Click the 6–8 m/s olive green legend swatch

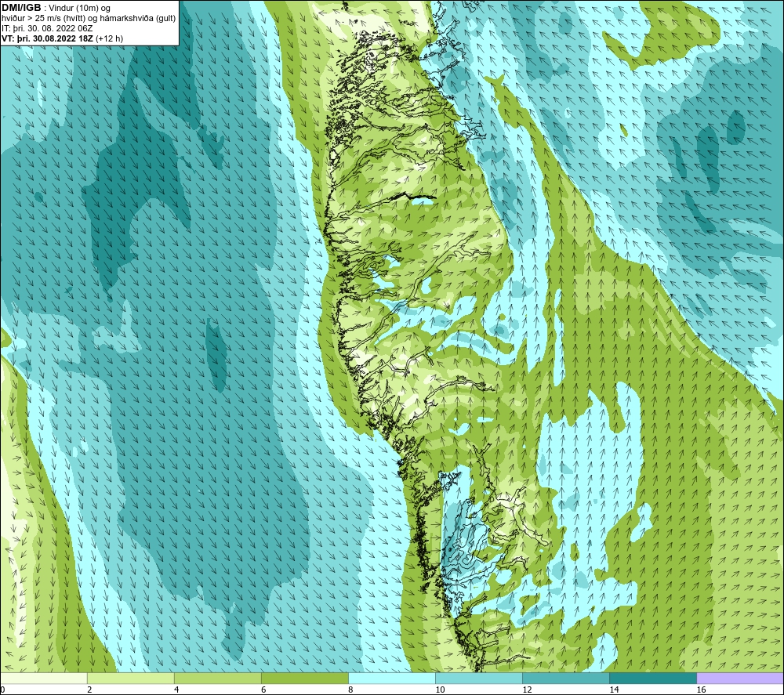point(304,679)
